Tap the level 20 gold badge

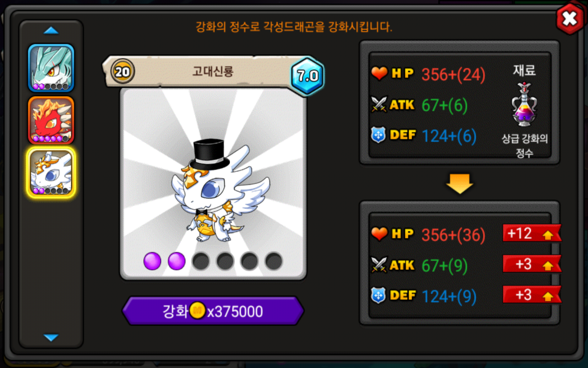pos(123,72)
